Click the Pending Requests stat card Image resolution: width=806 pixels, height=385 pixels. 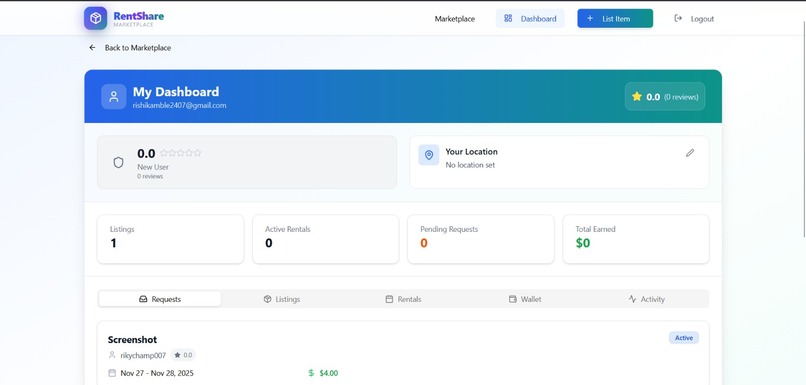pyautogui.click(x=481, y=239)
